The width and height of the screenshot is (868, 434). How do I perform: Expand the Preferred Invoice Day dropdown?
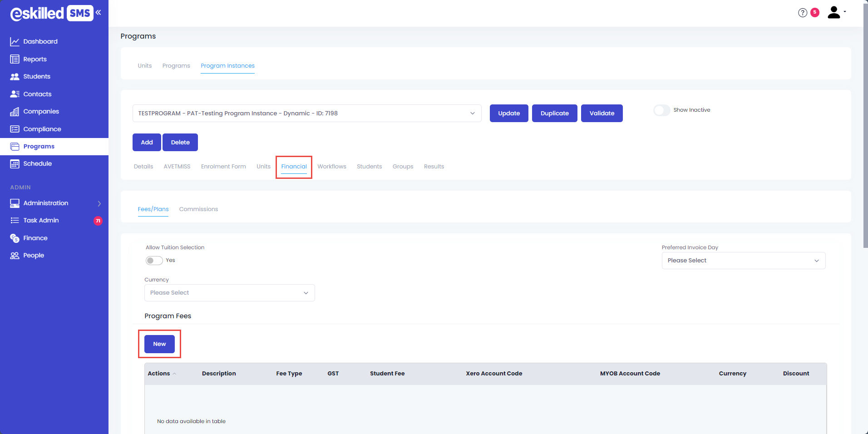(x=743, y=261)
